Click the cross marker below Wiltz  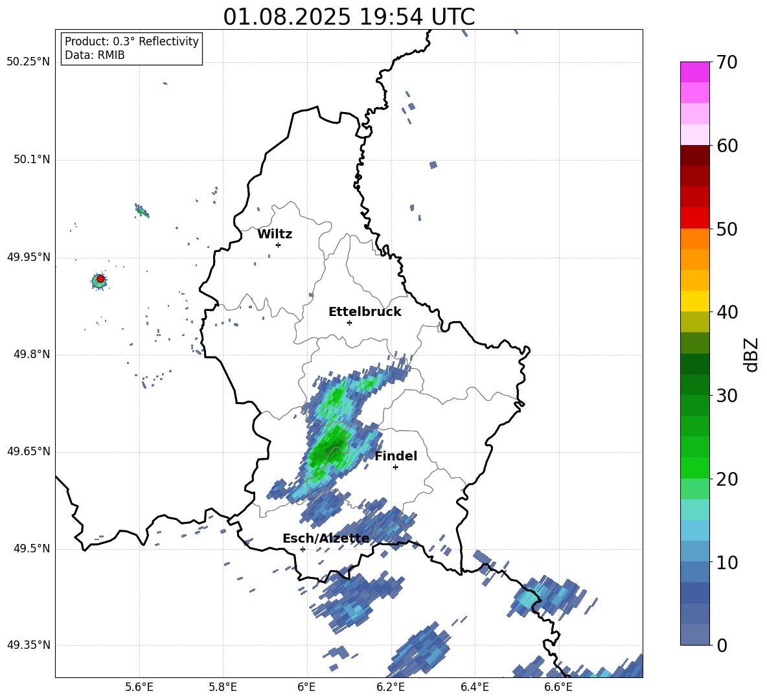point(279,245)
